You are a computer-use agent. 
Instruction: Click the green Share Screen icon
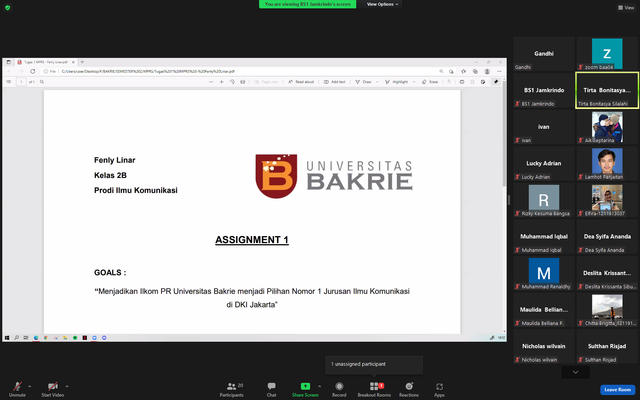305,386
